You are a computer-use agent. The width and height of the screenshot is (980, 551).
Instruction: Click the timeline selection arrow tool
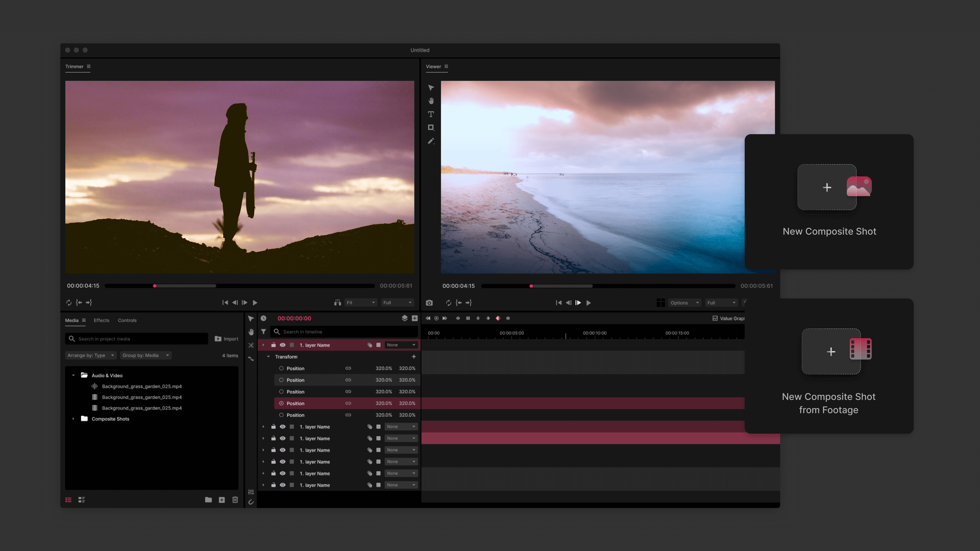251,319
